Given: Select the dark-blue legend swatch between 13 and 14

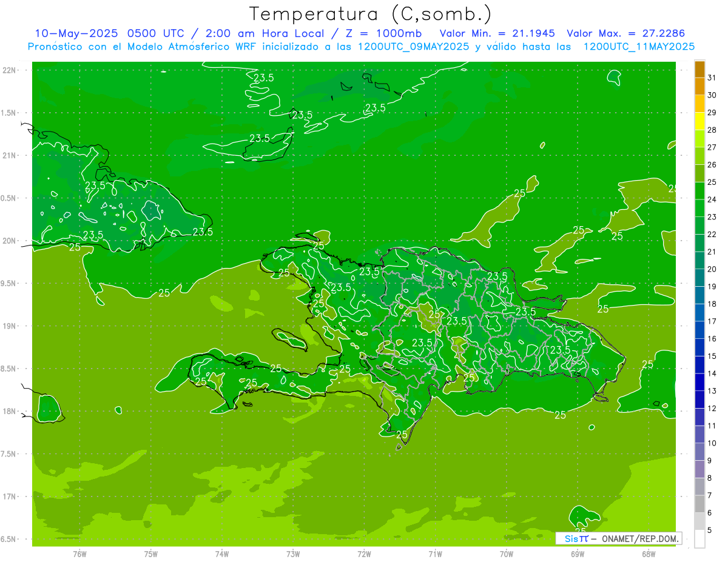Looking at the screenshot, I should point(699,382).
